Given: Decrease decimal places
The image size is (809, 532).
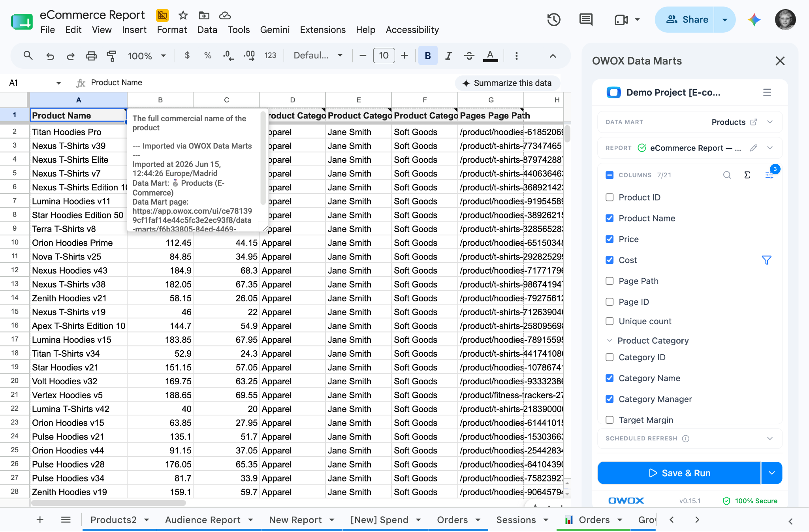Looking at the screenshot, I should pos(228,56).
